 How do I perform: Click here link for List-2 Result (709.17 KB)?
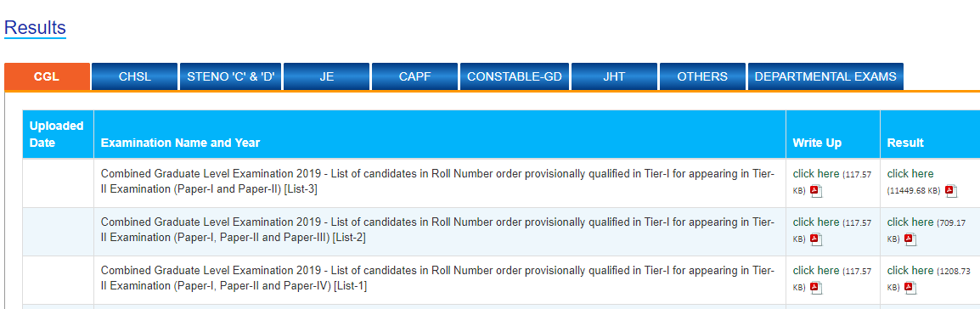pyautogui.click(x=910, y=222)
